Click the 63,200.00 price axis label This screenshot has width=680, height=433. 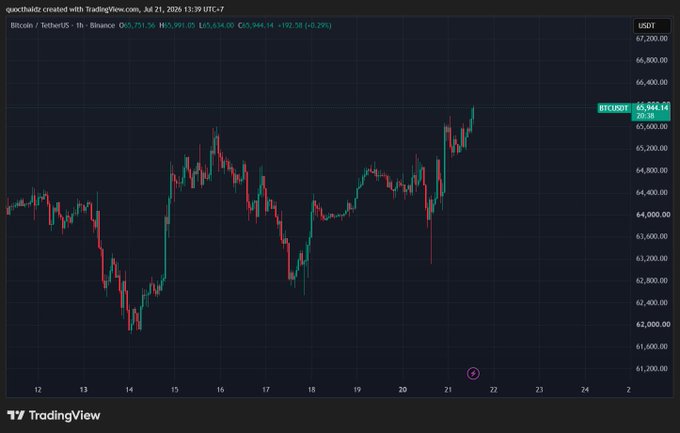point(652,258)
